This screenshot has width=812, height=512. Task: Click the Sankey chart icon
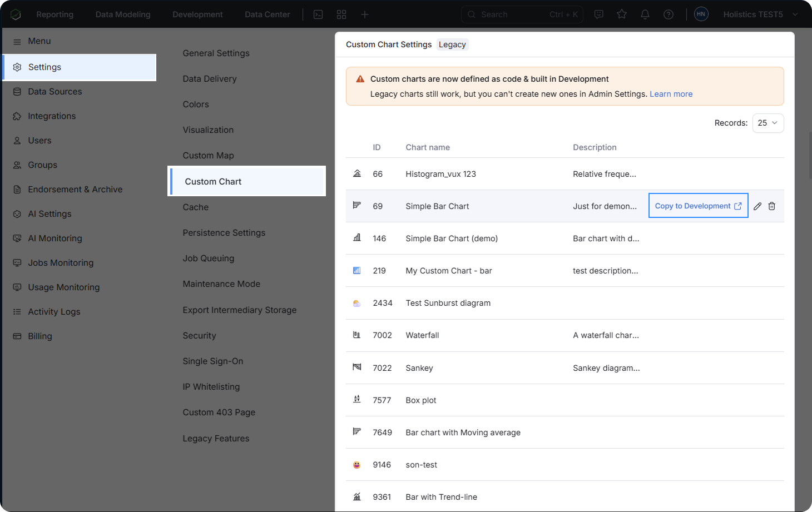[357, 367]
